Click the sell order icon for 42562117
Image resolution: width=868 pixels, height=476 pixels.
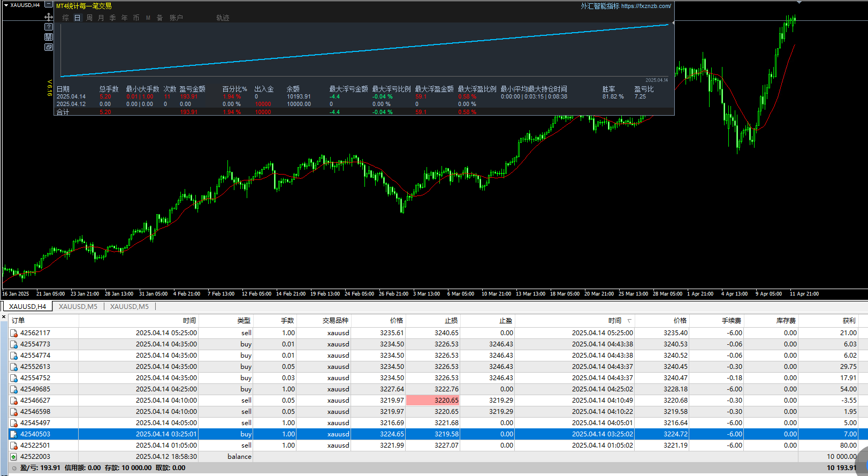pyautogui.click(x=14, y=333)
